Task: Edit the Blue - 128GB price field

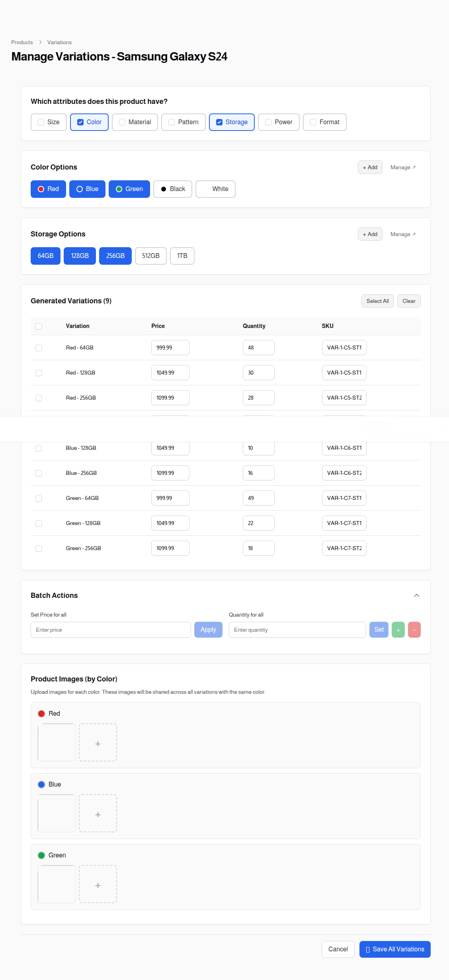Action: coord(170,448)
